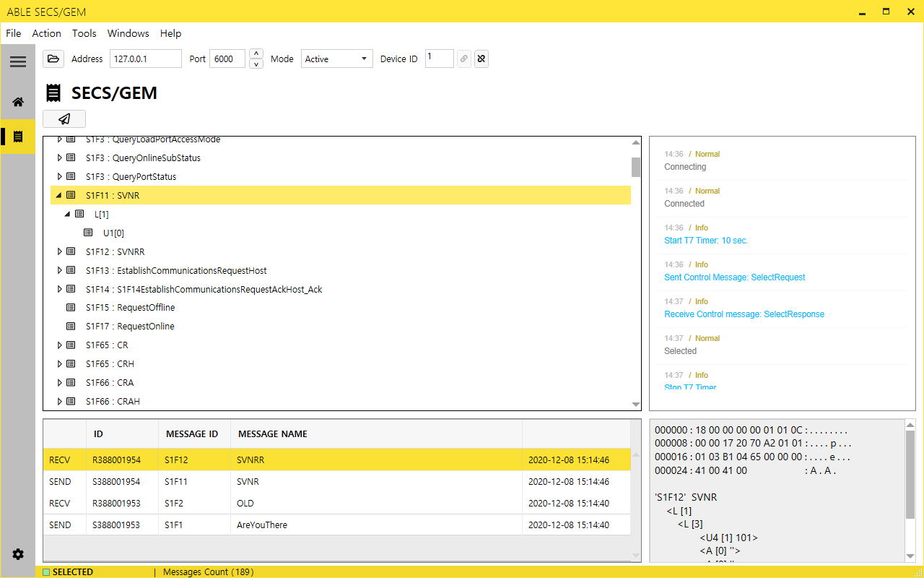This screenshot has width=924, height=578.
Task: Click list icon beside S1F13 : EstablishCommunicationsRequestHost
Action: [x=71, y=270]
